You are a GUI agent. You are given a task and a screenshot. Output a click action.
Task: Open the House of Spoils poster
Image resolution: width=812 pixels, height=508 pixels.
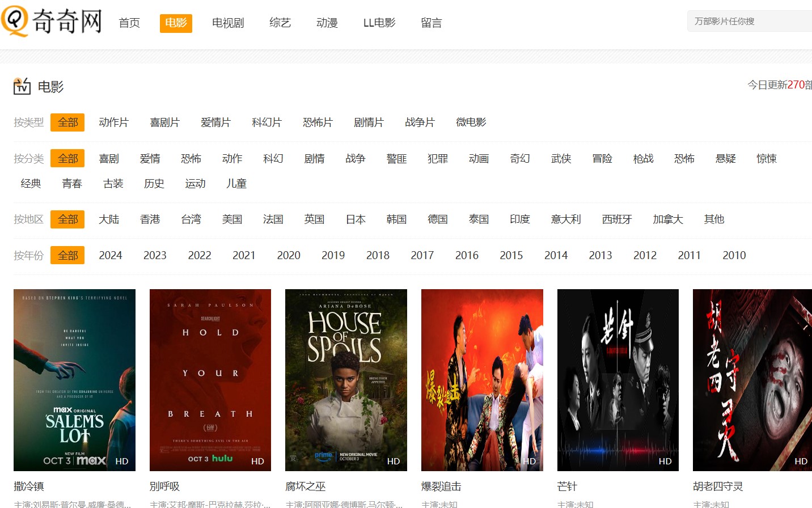[x=346, y=380]
